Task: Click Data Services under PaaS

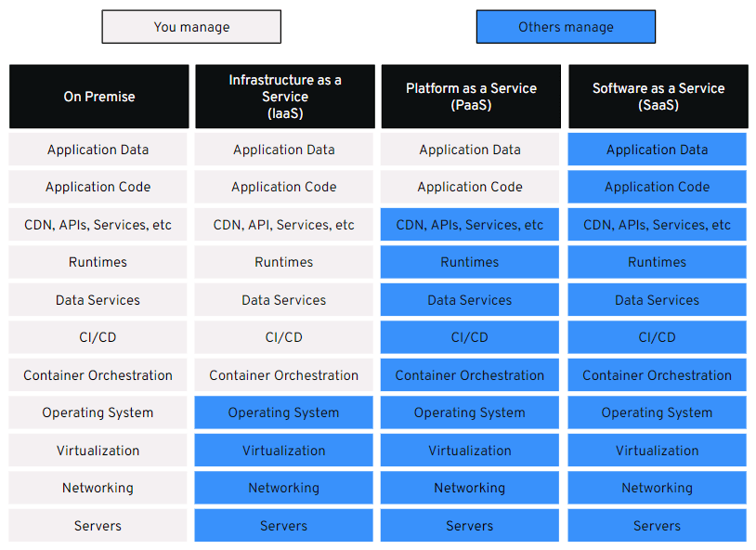Action: tap(470, 299)
